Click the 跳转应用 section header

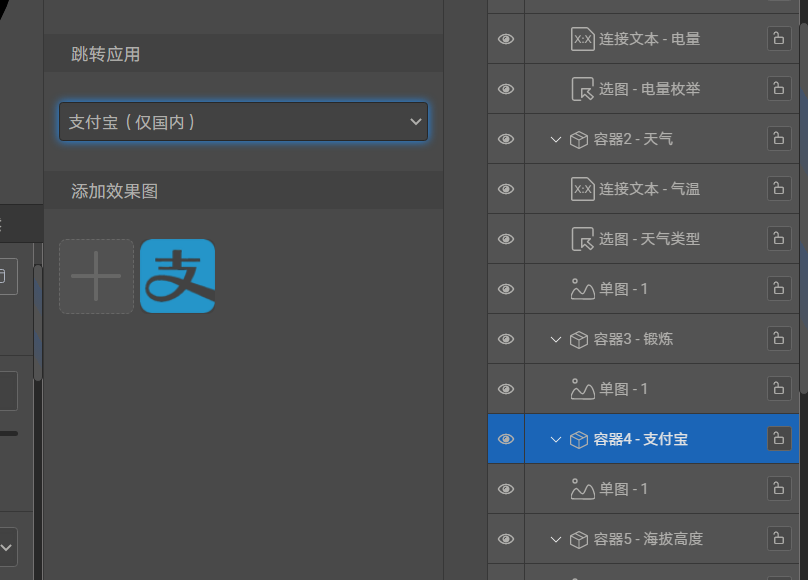[244, 54]
